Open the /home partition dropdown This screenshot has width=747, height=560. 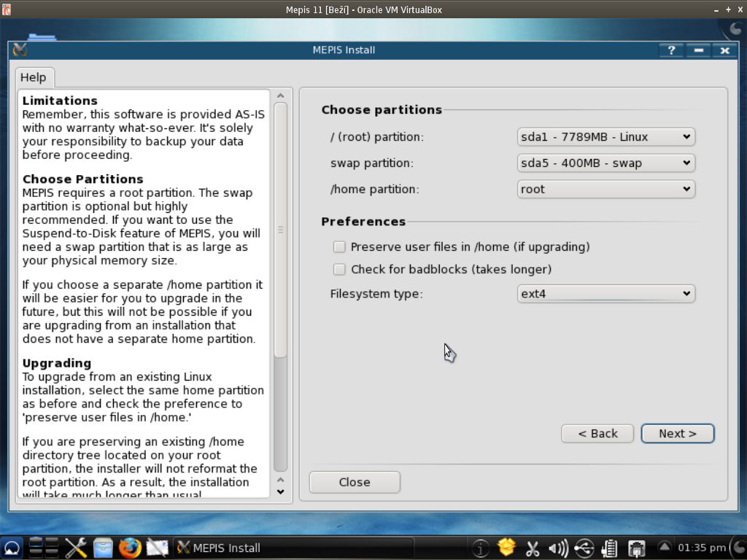[x=606, y=190]
